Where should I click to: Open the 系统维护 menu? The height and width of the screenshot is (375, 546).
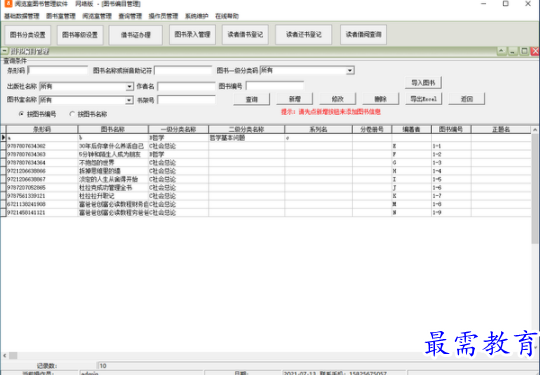196,16
